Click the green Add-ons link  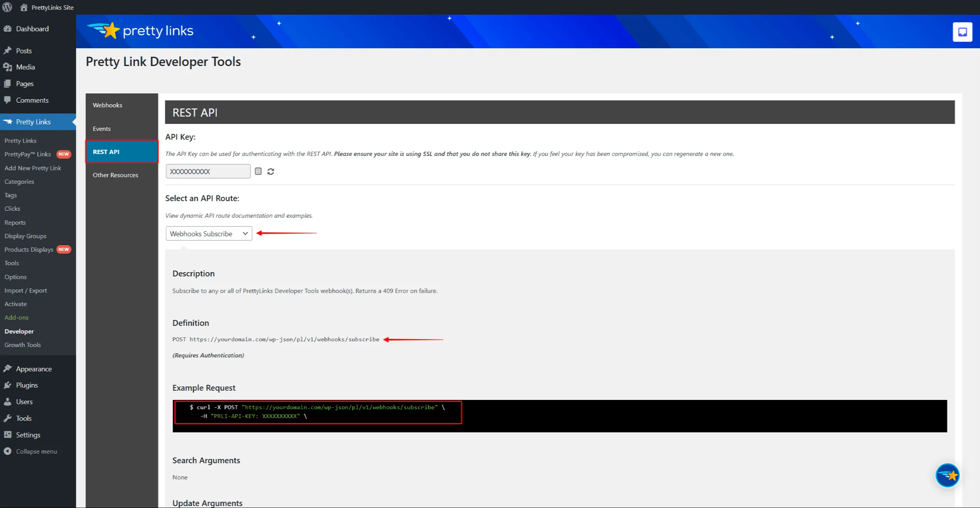click(17, 317)
